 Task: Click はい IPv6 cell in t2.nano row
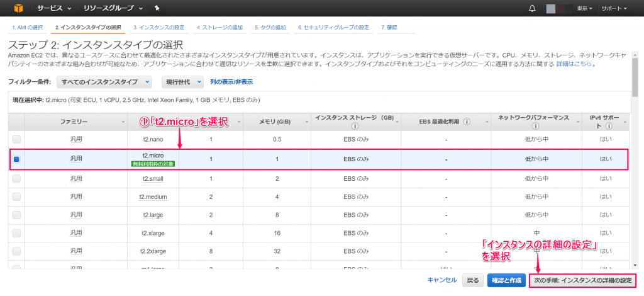pyautogui.click(x=606, y=139)
